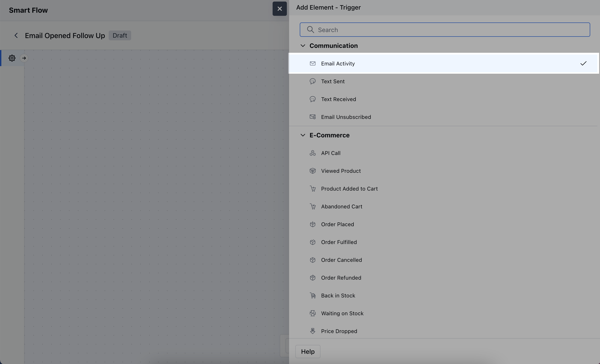
Task: Open the Help button
Action: (308, 351)
